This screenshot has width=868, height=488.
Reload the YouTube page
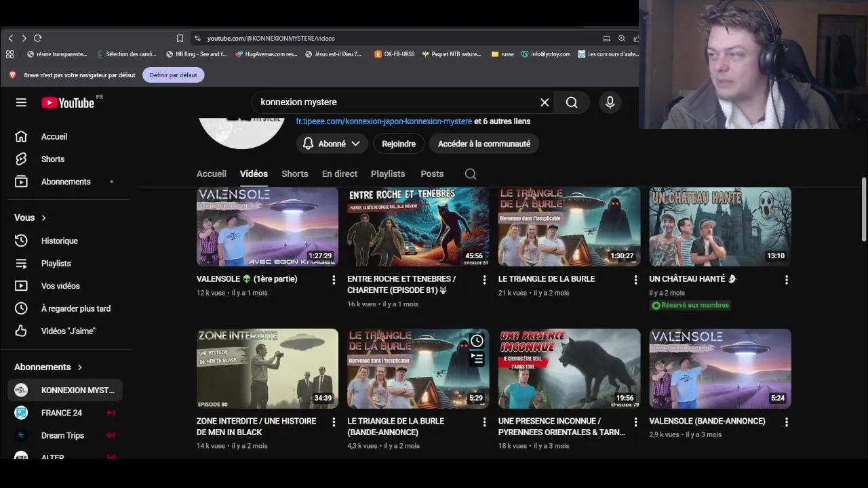point(37,39)
